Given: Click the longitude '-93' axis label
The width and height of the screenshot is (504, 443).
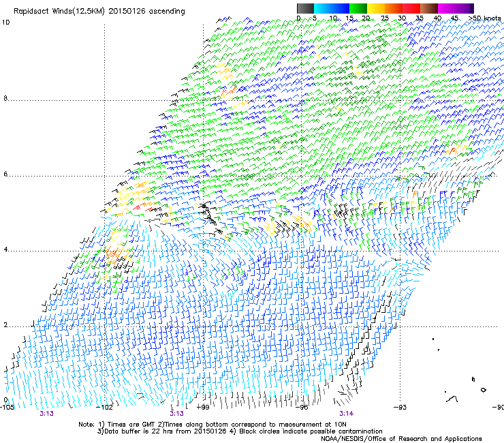Looking at the screenshot, I should click(x=400, y=408).
